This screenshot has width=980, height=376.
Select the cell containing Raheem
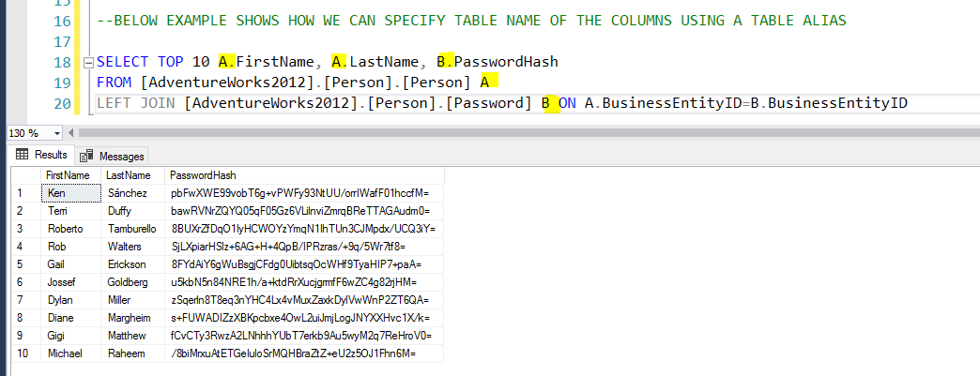click(x=132, y=353)
